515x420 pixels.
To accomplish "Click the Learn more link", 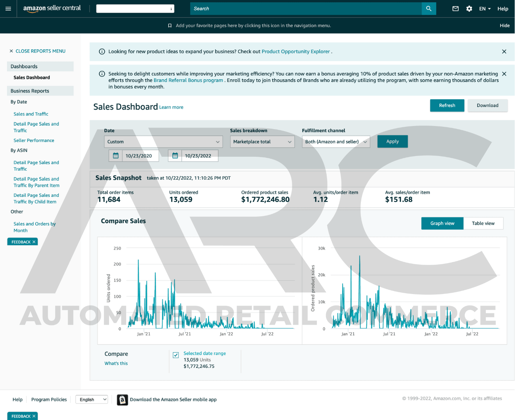I will 171,107.
